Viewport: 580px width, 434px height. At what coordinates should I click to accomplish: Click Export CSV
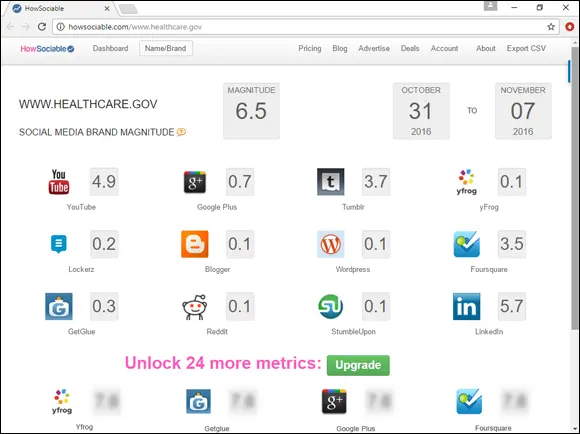(526, 48)
